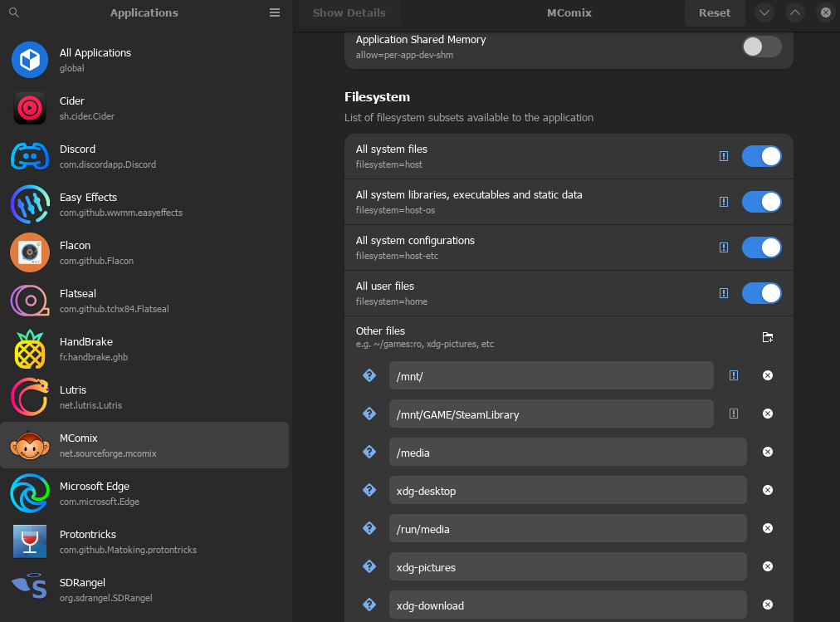The image size is (840, 622).
Task: Open the hamburger main menu
Action: tap(275, 12)
